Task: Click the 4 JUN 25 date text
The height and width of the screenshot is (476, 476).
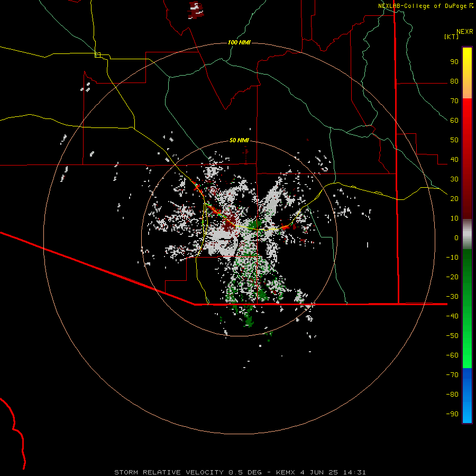Action: 319,472
